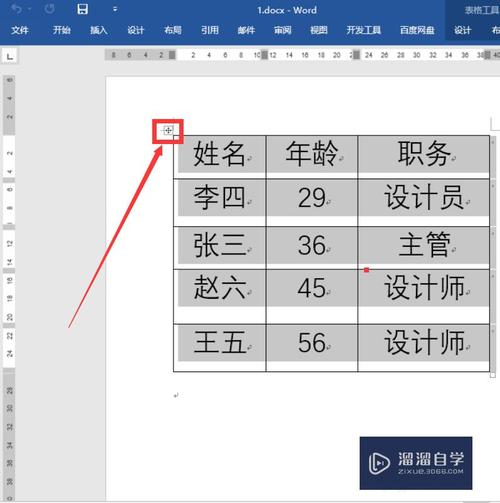Save the document with the floppy icon

click(x=82, y=9)
